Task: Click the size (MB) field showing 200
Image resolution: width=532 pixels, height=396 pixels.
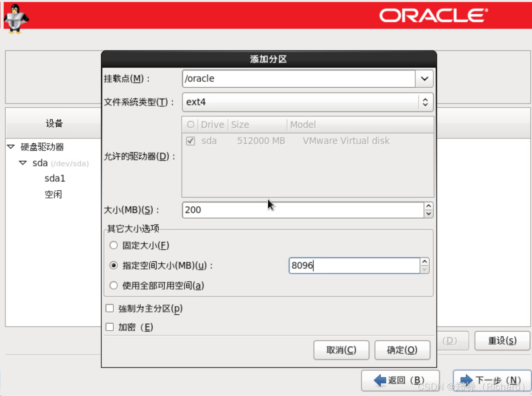Action: click(303, 210)
